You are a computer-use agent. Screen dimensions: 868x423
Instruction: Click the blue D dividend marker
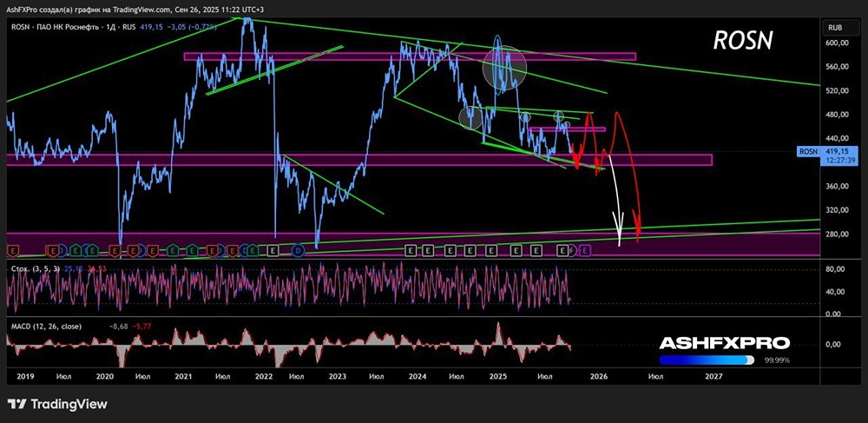299,251
